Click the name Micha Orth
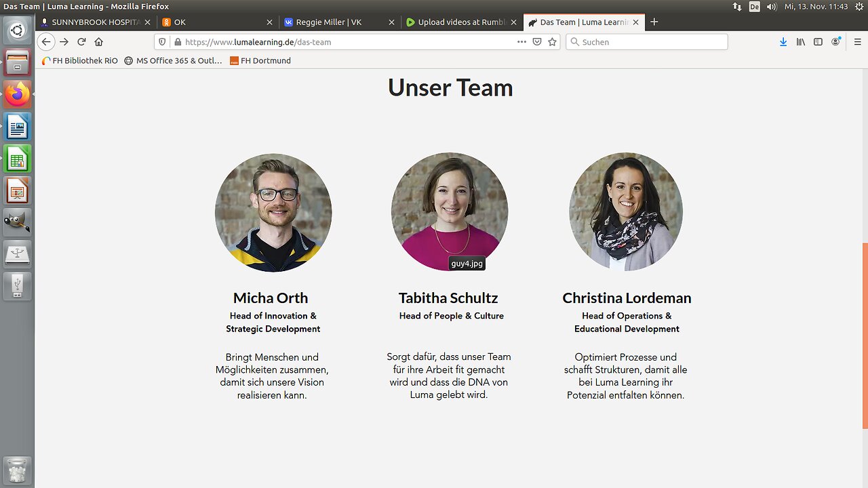This screenshot has width=868, height=488. click(271, 298)
